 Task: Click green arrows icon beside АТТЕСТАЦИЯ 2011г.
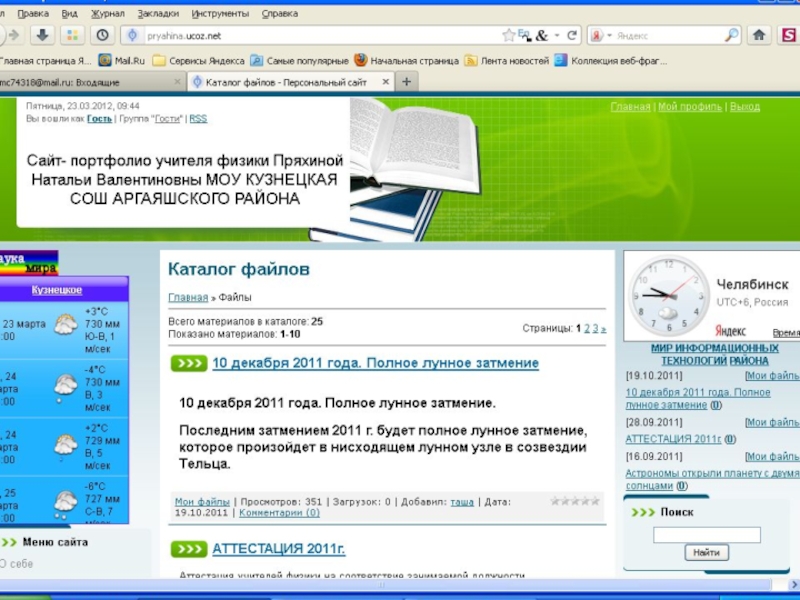[189, 549]
